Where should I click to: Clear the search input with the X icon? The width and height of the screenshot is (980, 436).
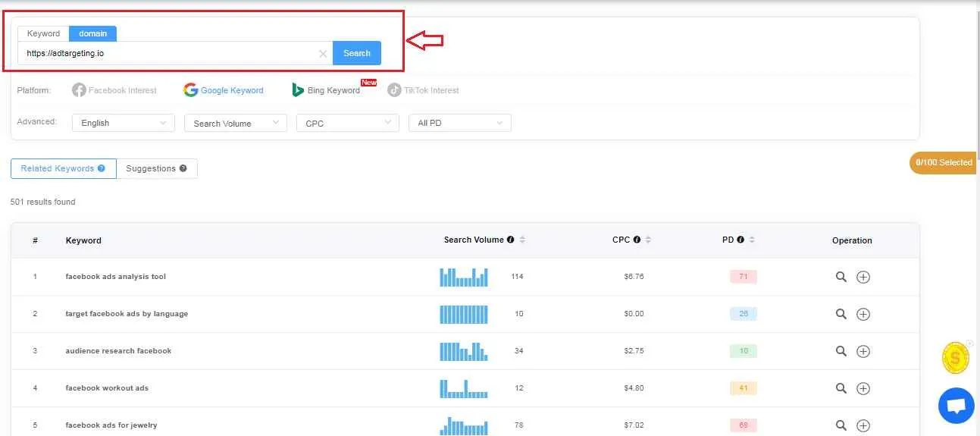(323, 54)
